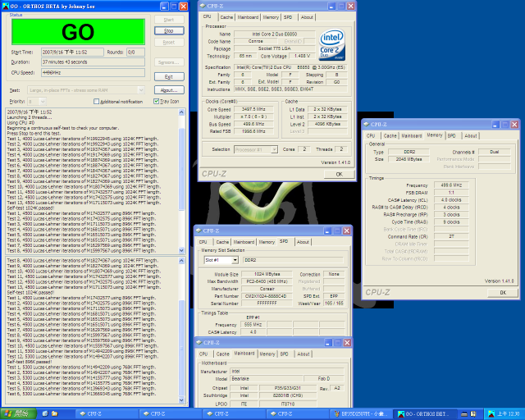Screen dimensions: 525x420
Task: Close the CPU-Z Mainboard window
Action: point(347,342)
